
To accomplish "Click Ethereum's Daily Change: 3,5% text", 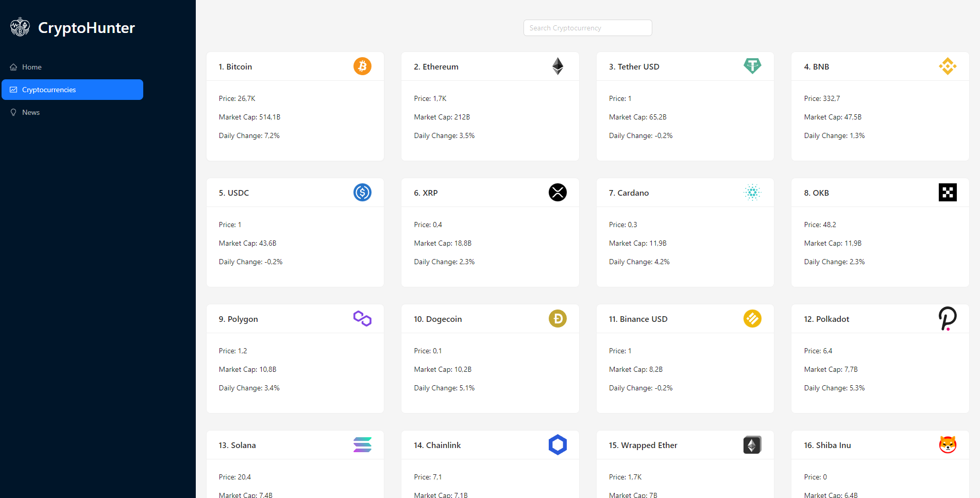I will point(444,135).
